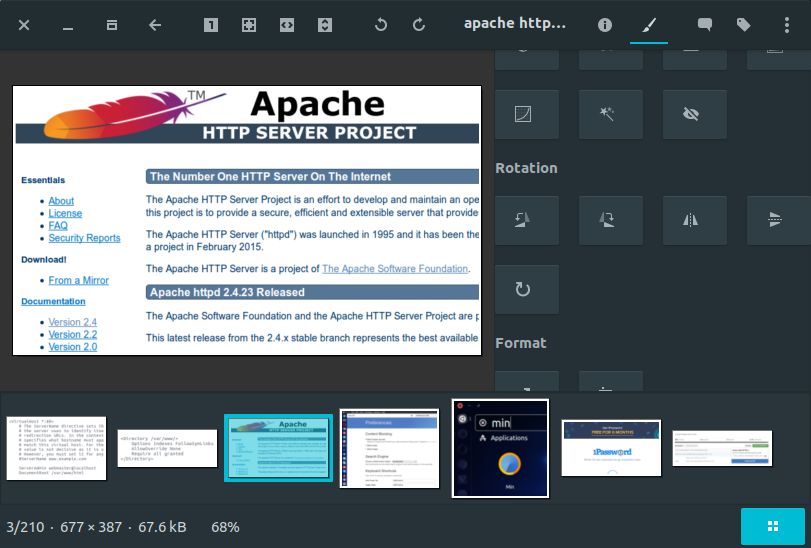Open the Preferences screenshot thumbnail
The width and height of the screenshot is (811, 548).
point(389,448)
